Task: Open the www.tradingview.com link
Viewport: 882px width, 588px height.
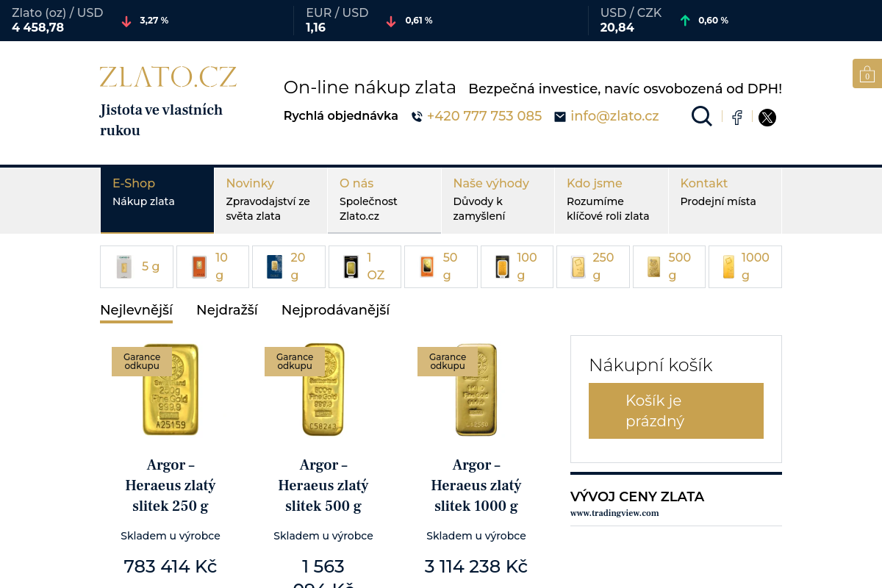Action: click(614, 513)
